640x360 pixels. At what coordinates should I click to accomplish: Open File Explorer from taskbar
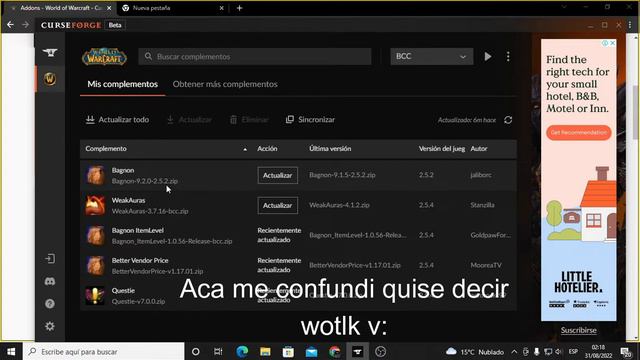click(x=265, y=351)
